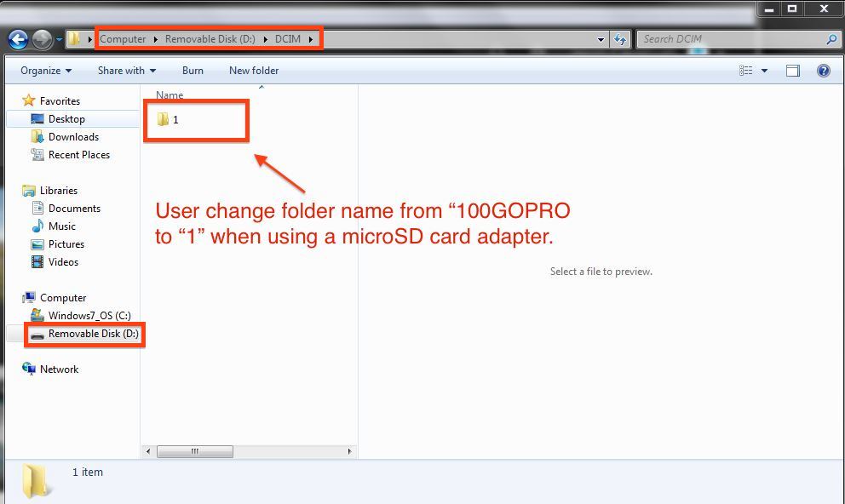Click New folder in the toolbar
The height and width of the screenshot is (504, 845).
[x=254, y=71]
